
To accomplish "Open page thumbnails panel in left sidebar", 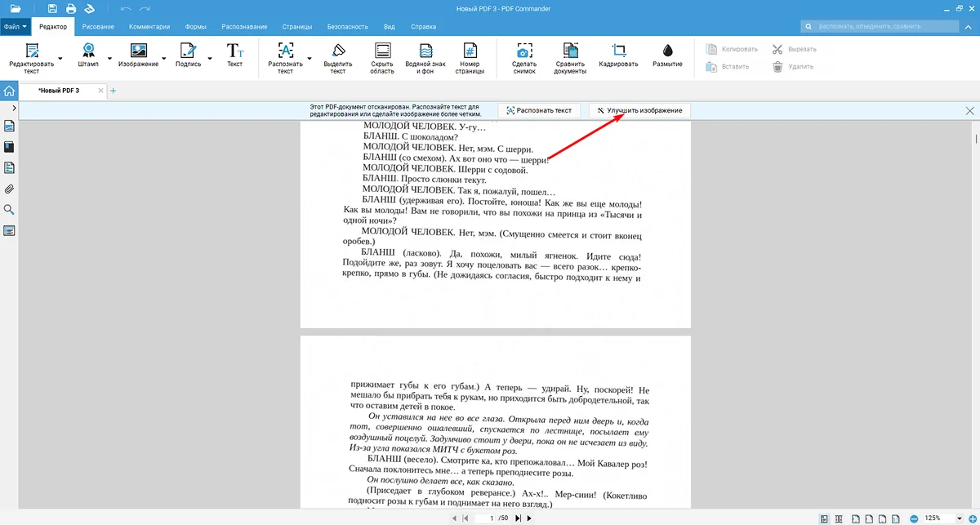I will tap(10, 126).
